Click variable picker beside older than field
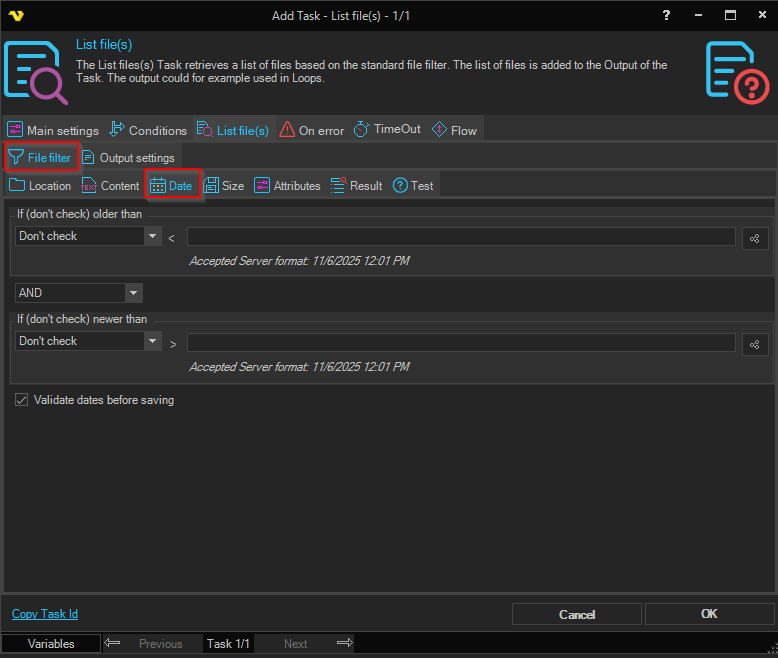 click(x=755, y=239)
